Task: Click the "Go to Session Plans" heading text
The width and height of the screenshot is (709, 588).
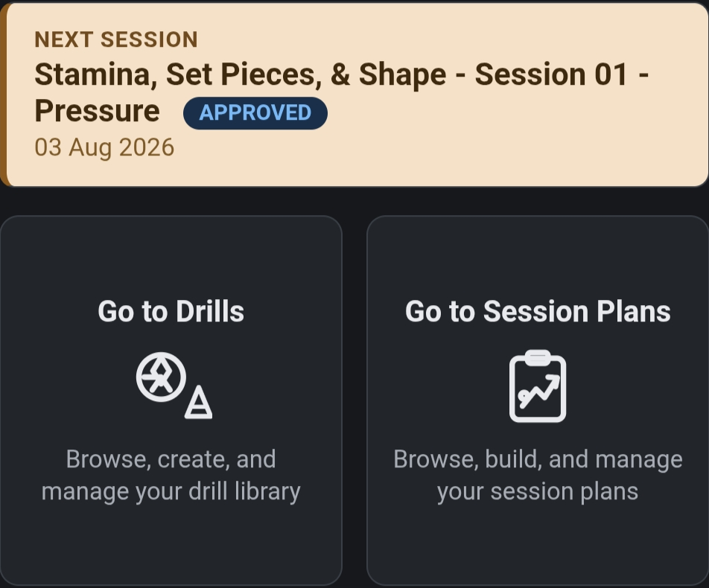Action: pos(538,311)
